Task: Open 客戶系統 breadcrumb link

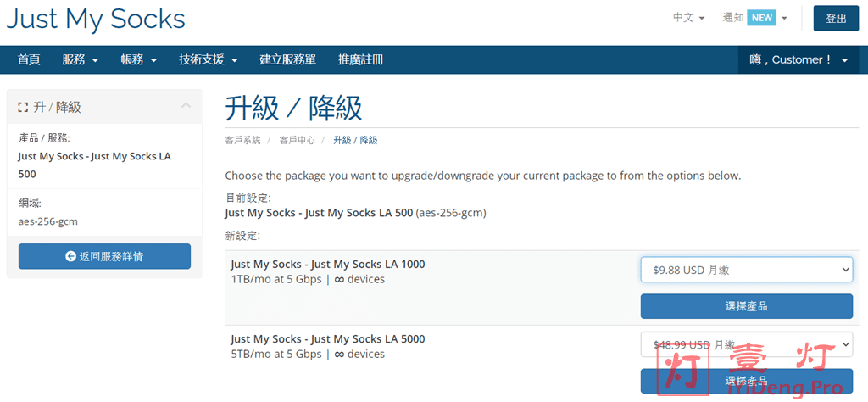Action: click(242, 141)
